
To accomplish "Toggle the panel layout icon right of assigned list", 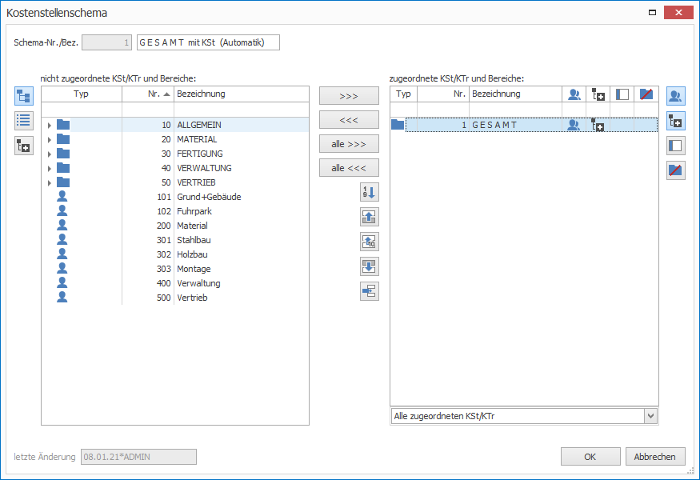I will click(675, 146).
